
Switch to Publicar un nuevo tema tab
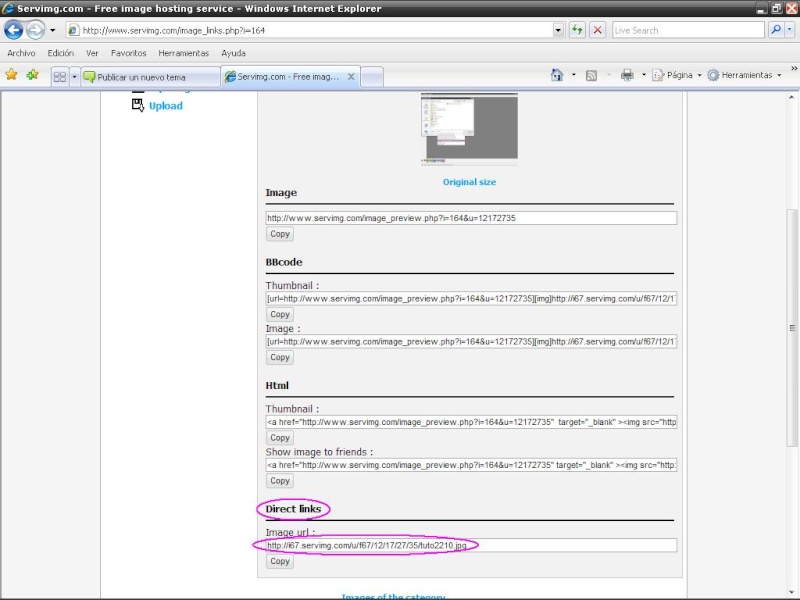coord(151,77)
